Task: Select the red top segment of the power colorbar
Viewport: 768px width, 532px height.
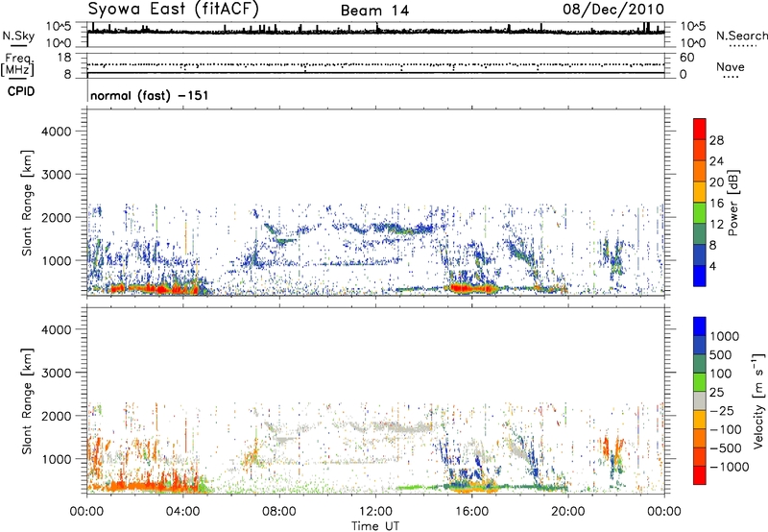Action: (x=700, y=129)
